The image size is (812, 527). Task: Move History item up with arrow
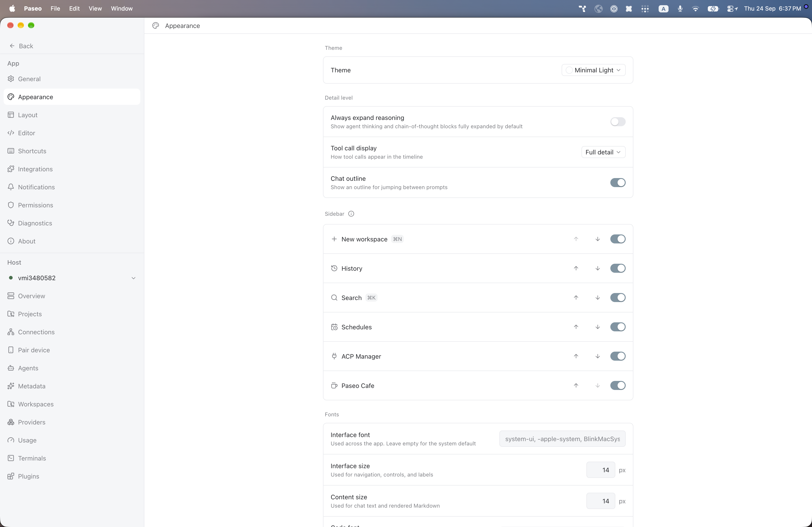point(576,269)
